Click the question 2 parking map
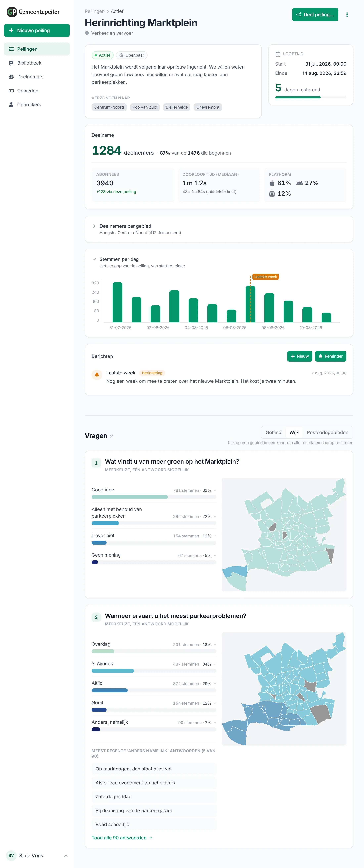The width and height of the screenshot is (364, 868). 284,689
